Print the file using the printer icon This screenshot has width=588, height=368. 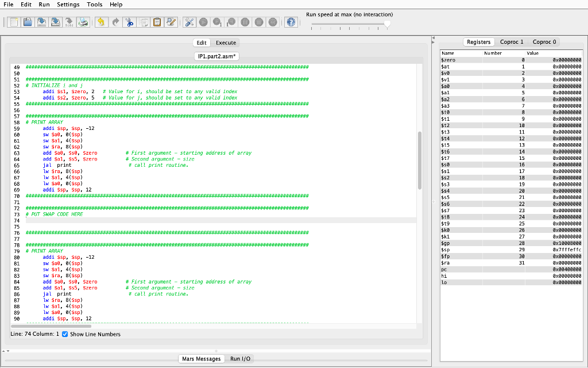click(83, 22)
